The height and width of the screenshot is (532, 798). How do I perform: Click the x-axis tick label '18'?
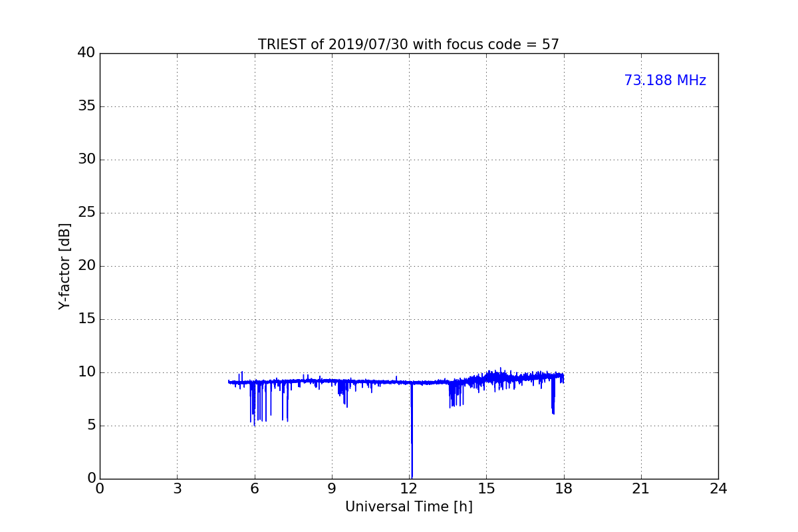pyautogui.click(x=564, y=489)
